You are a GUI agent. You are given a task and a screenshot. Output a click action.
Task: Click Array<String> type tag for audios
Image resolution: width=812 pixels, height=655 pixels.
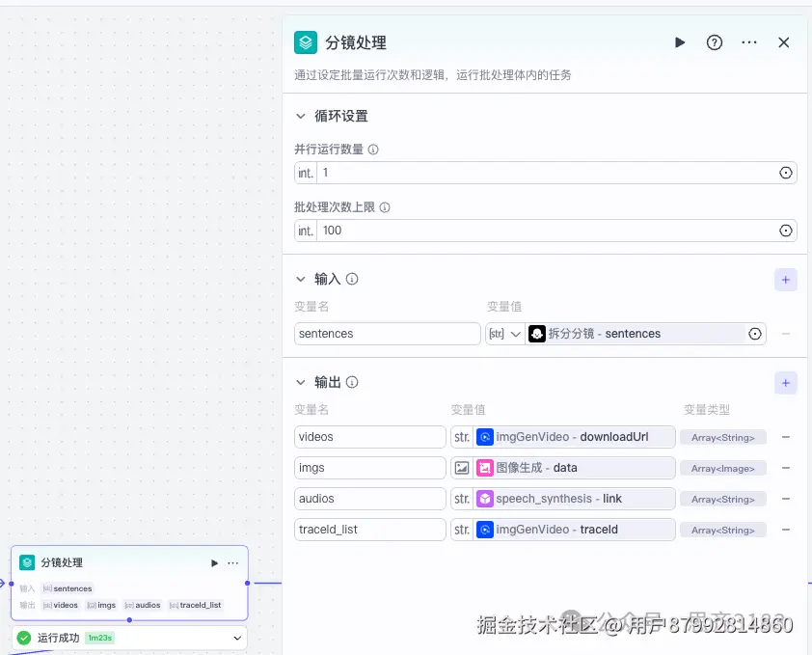coord(723,499)
